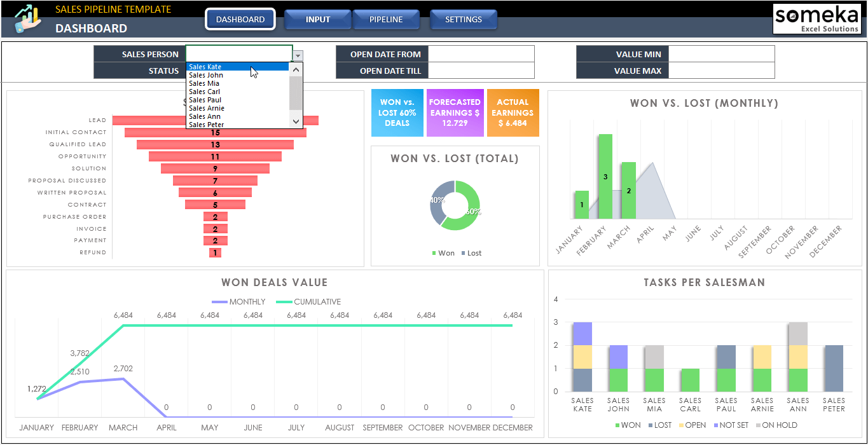
Task: Switch to the INPUT tab
Action: [x=318, y=19]
